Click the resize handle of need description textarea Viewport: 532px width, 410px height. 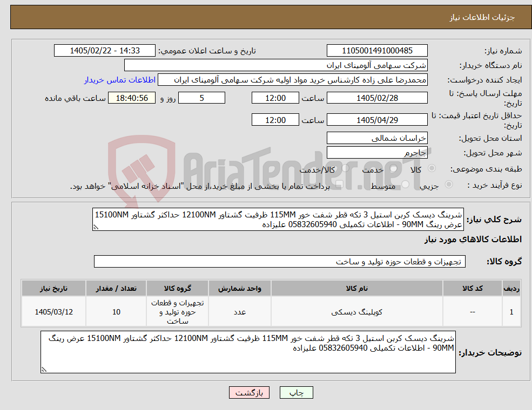point(96,227)
